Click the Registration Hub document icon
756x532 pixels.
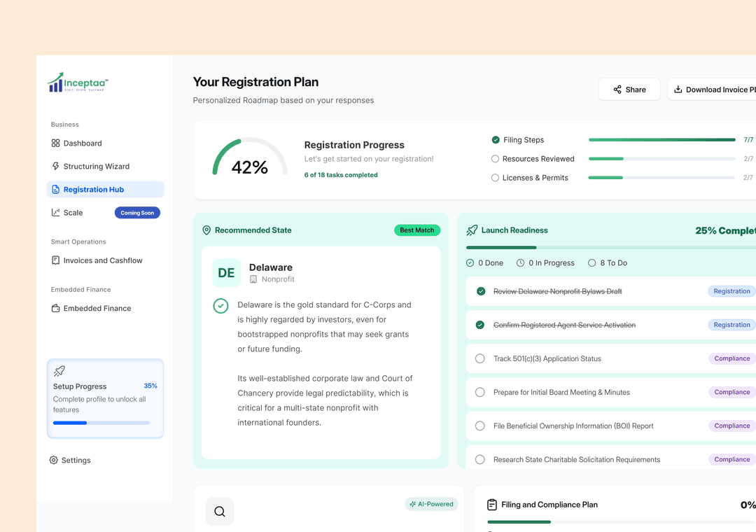coord(55,190)
